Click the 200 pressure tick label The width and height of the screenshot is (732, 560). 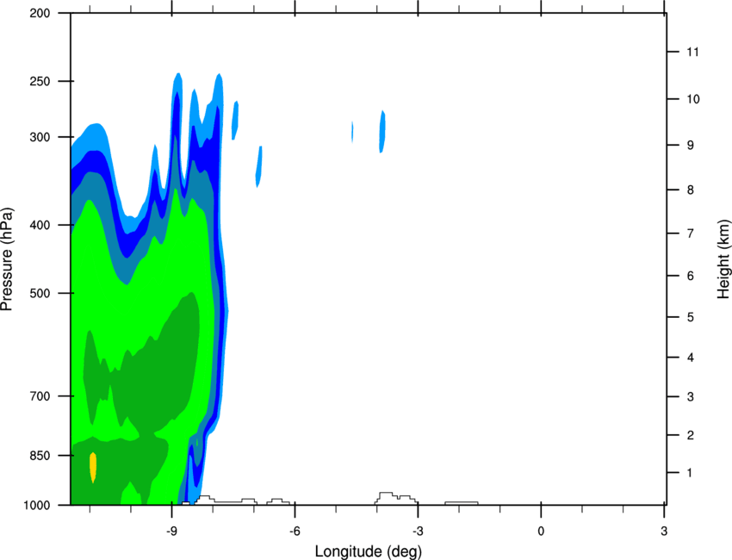click(x=40, y=13)
